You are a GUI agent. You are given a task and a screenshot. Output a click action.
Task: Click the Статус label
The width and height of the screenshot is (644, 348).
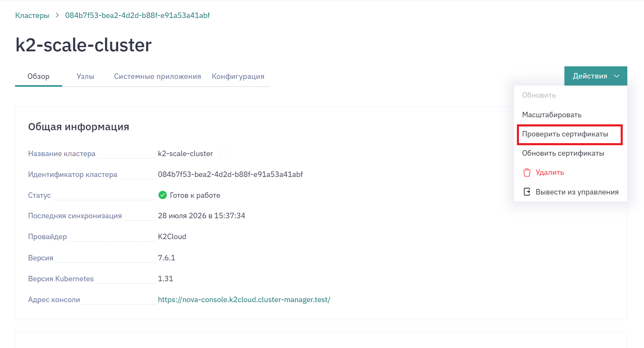[x=40, y=195]
